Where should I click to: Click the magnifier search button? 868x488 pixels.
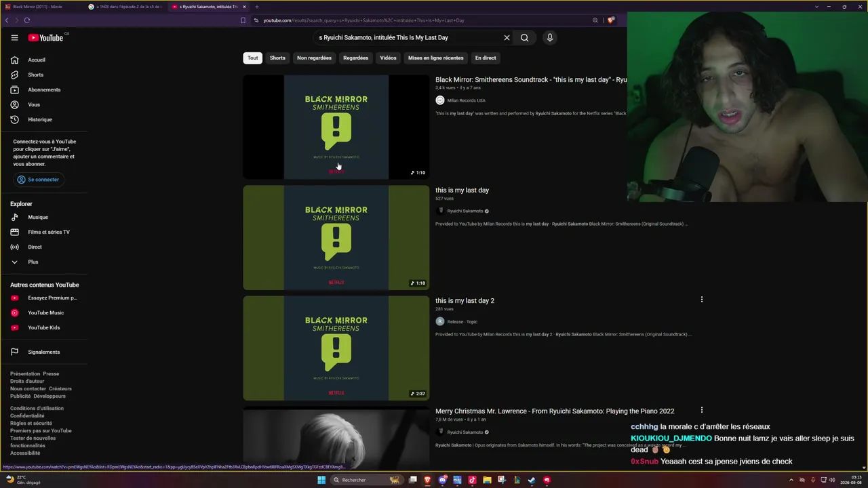point(524,38)
